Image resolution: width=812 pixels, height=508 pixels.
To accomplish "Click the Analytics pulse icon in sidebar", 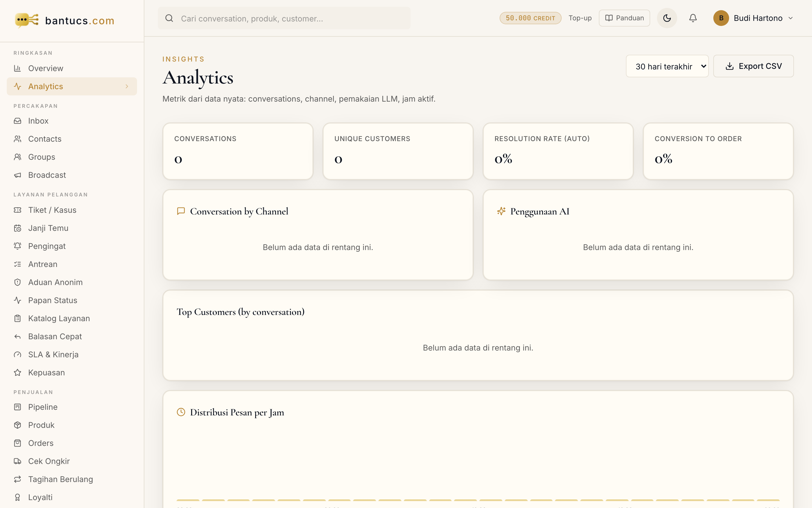I will (17, 86).
